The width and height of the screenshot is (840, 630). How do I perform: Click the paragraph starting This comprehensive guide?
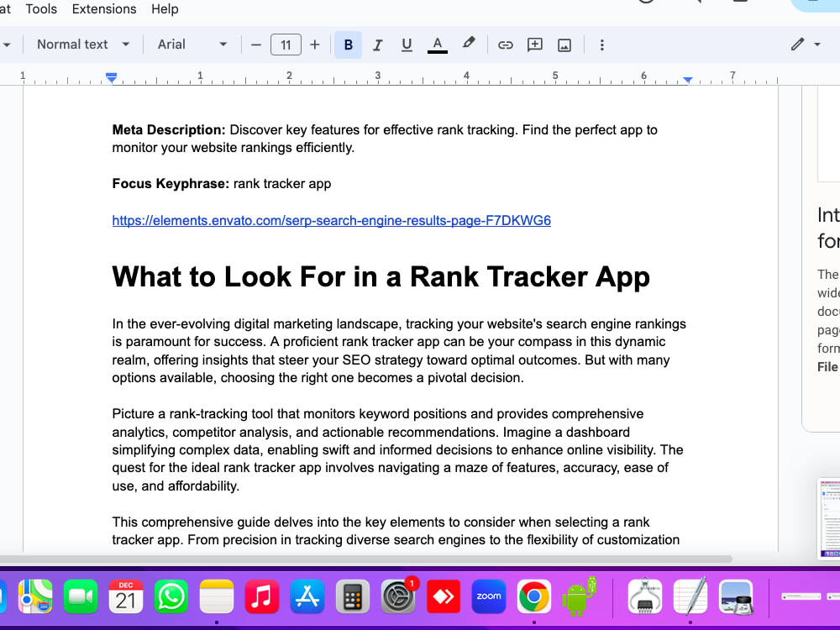(396, 531)
